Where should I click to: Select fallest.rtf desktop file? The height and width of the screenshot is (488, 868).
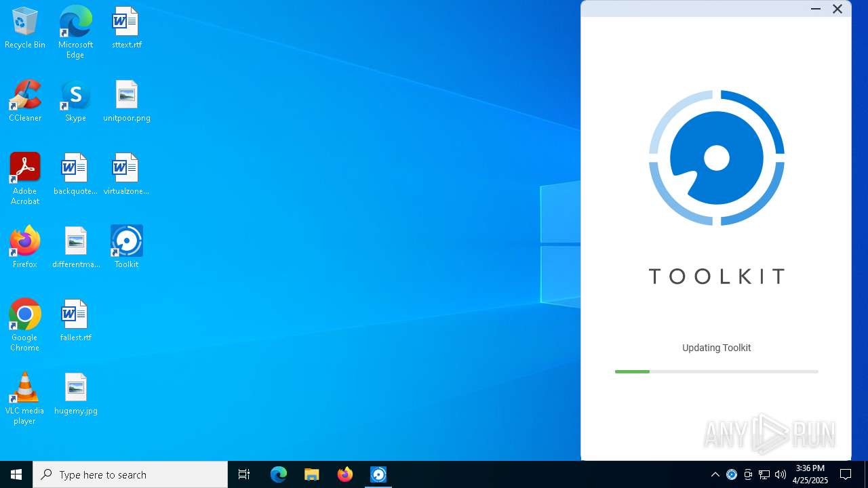click(x=75, y=321)
